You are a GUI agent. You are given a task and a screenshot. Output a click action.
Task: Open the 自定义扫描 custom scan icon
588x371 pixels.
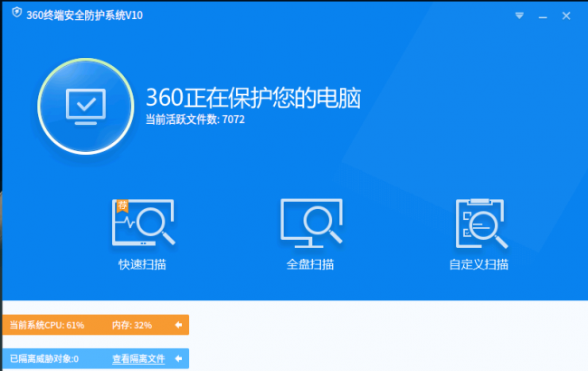(481, 224)
